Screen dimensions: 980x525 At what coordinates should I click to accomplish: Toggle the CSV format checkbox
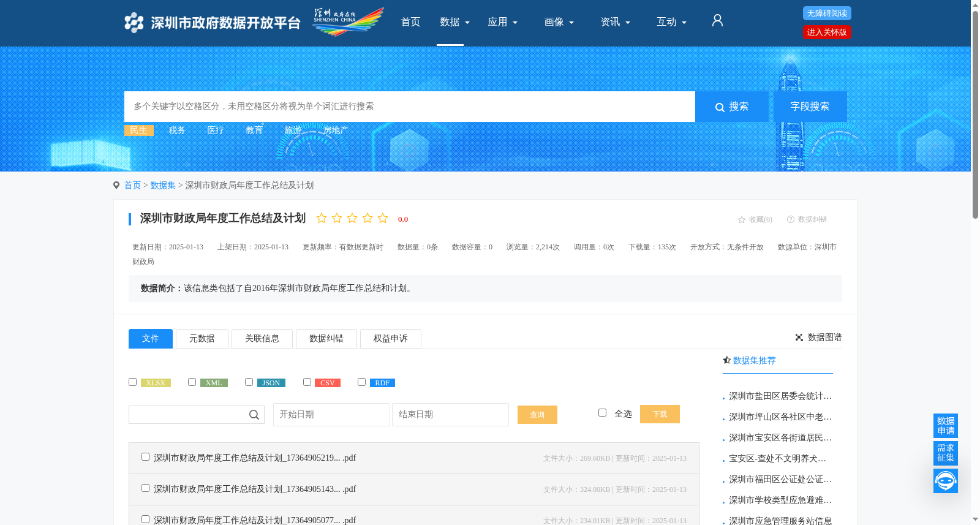[307, 382]
